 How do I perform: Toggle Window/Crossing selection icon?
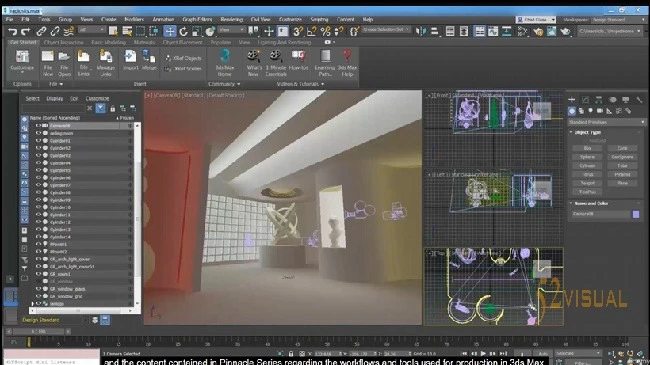(x=154, y=31)
